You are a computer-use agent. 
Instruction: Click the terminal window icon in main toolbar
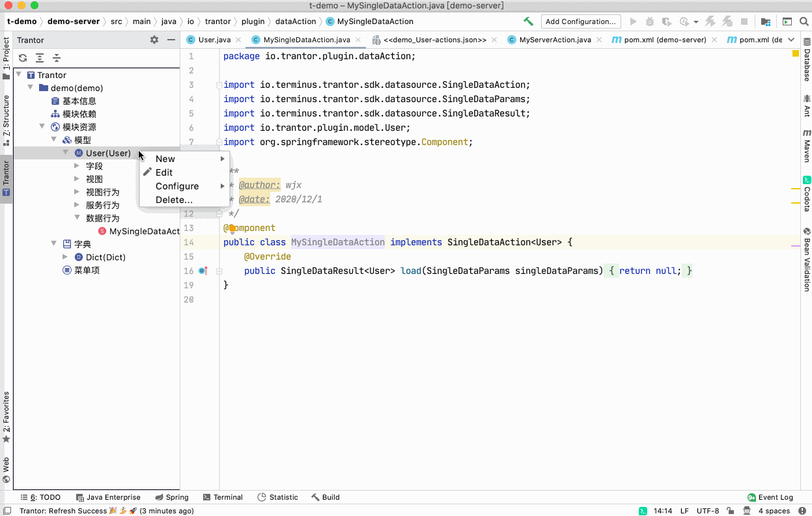pyautogui.click(x=787, y=21)
